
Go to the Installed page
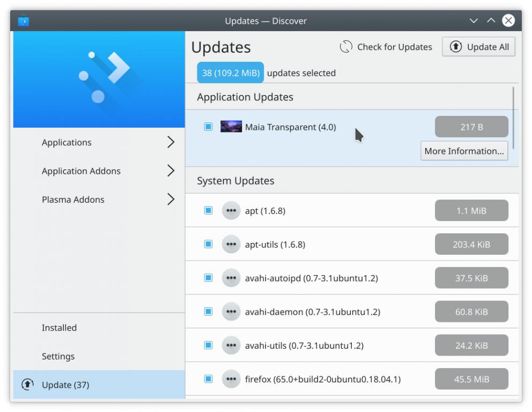[x=99, y=327]
